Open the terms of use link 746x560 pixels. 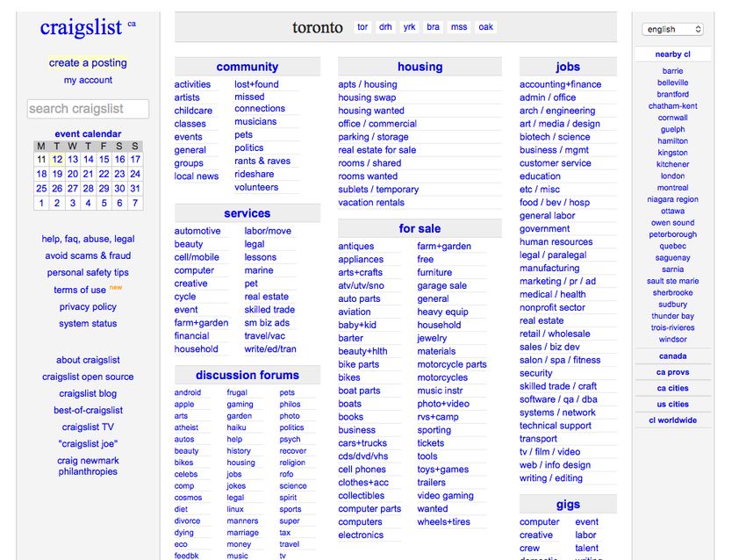(x=80, y=290)
